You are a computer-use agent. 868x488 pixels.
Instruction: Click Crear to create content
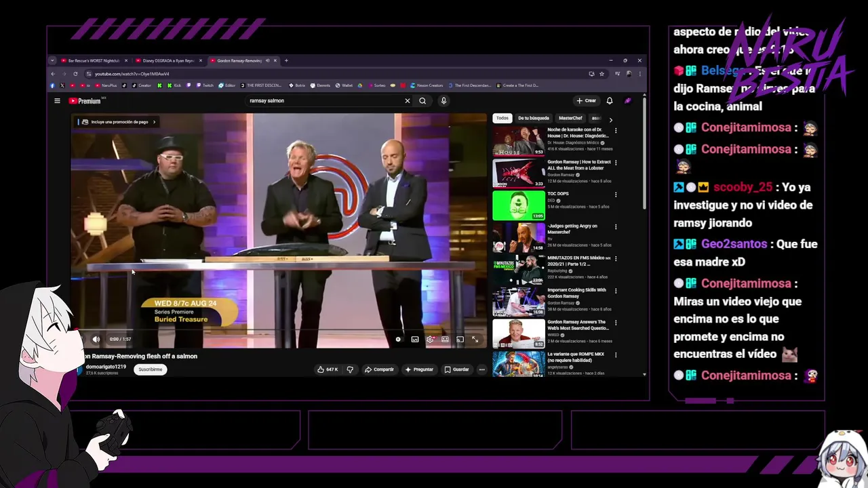click(x=587, y=101)
